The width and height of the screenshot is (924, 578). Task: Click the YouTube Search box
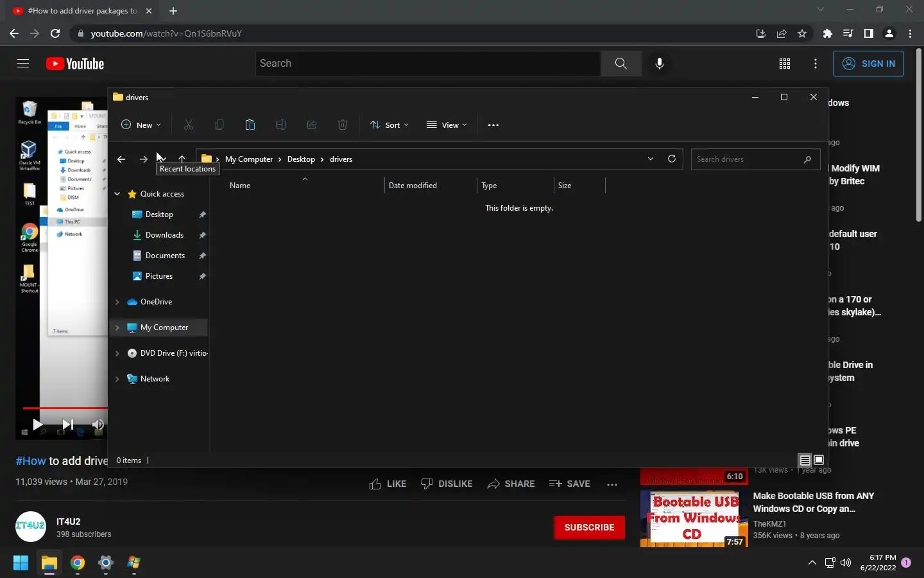pyautogui.click(x=428, y=64)
